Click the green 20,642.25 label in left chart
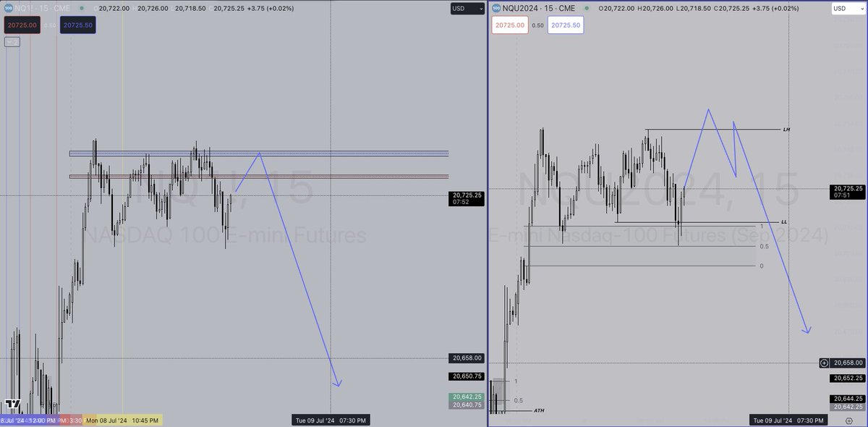The height and width of the screenshot is (427, 868). (x=468, y=397)
